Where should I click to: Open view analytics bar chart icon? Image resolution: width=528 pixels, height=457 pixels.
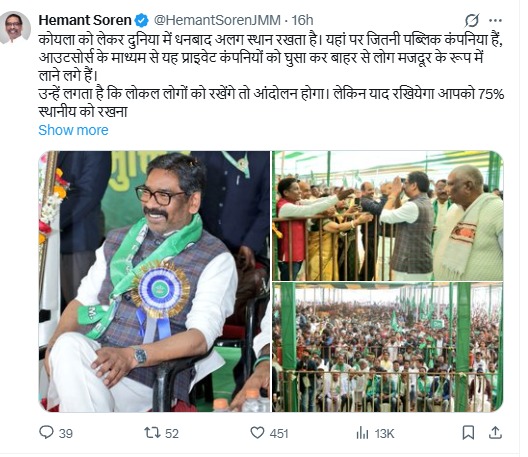362,433
